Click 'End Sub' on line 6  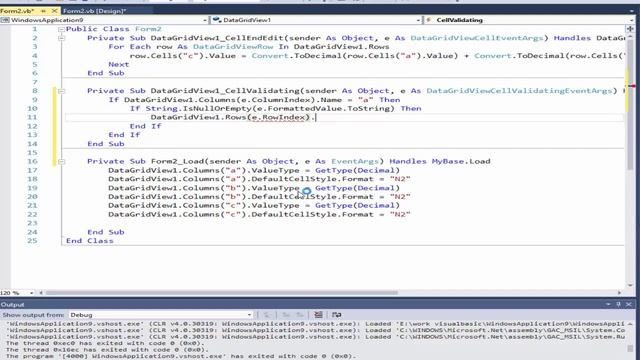coord(106,73)
